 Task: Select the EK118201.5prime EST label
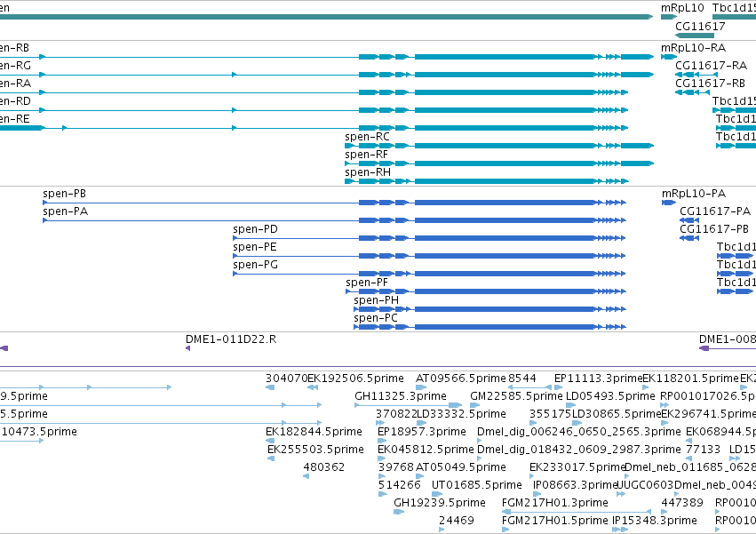click(691, 379)
